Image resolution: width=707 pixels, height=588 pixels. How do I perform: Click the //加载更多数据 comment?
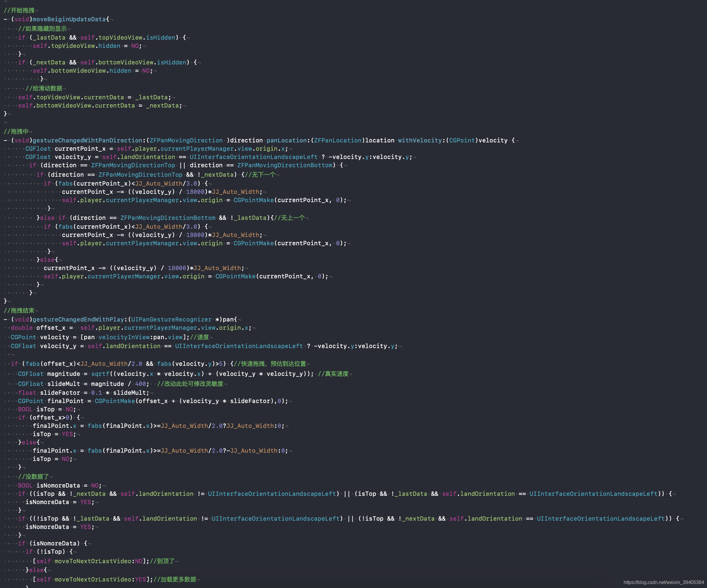click(x=175, y=579)
